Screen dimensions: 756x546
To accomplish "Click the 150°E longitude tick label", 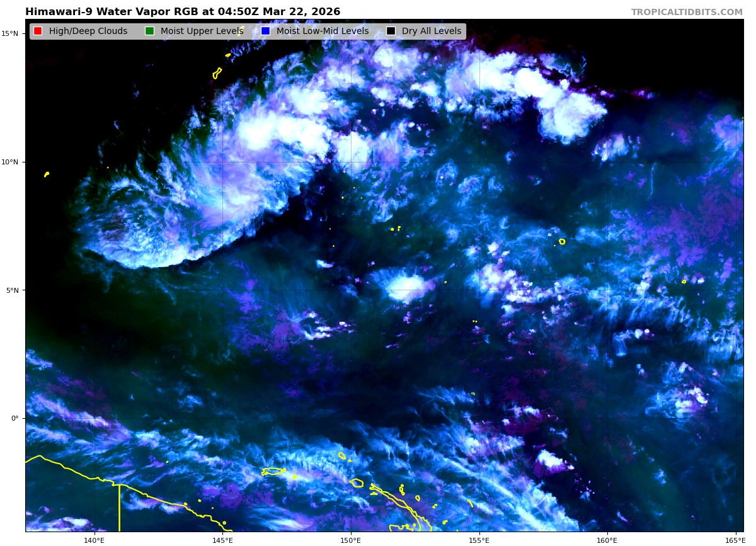I will point(351,540).
